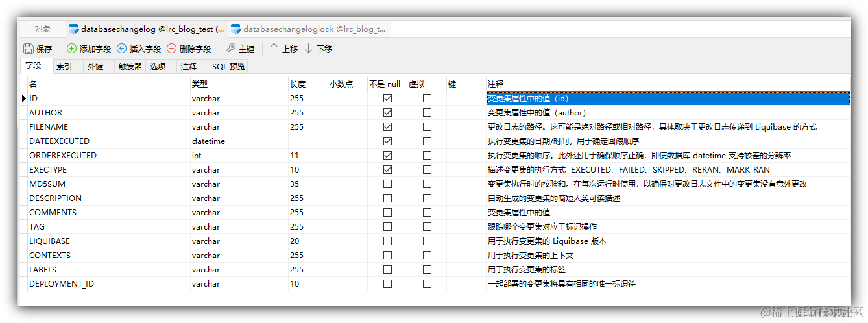The width and height of the screenshot is (868, 323).
Task: Check the Virtual box for the DEPLOYMENT_ID field
Action: 427,284
